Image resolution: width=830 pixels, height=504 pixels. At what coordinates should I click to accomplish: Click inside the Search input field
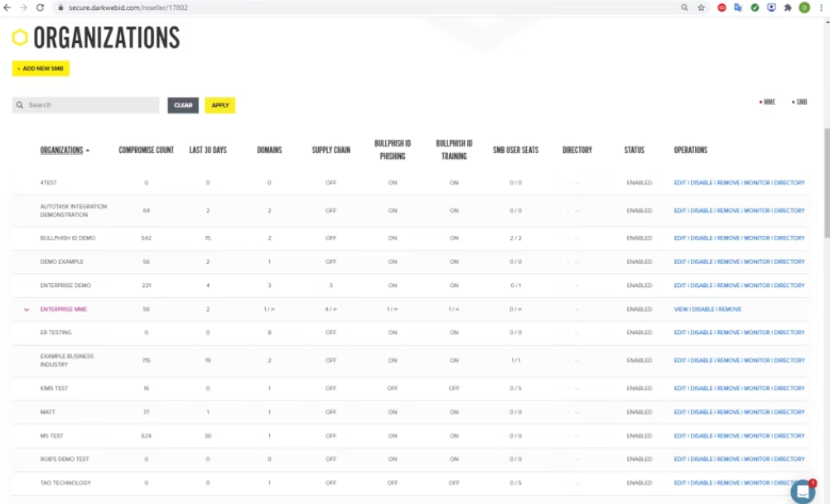[x=86, y=105]
